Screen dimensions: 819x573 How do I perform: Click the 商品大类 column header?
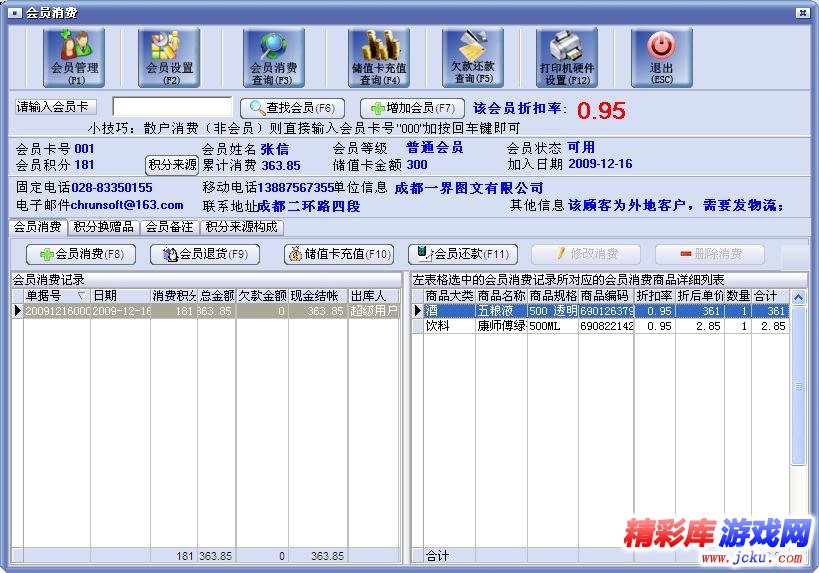[449, 296]
